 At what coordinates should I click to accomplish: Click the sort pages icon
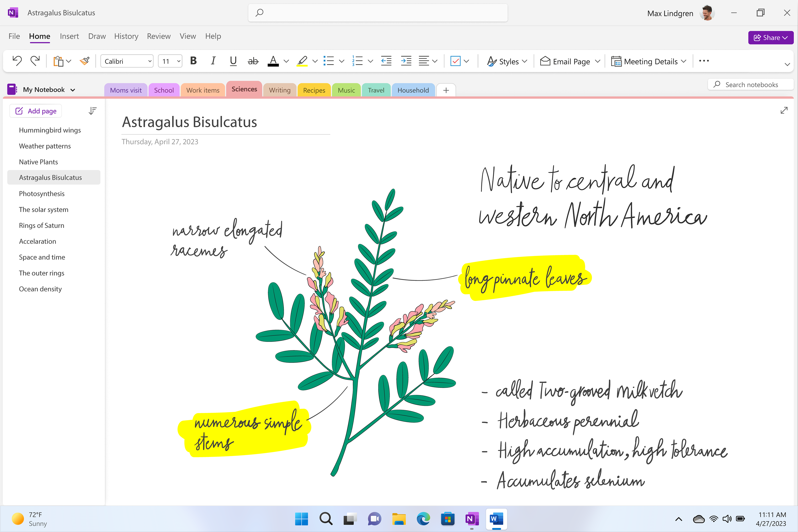(x=93, y=111)
